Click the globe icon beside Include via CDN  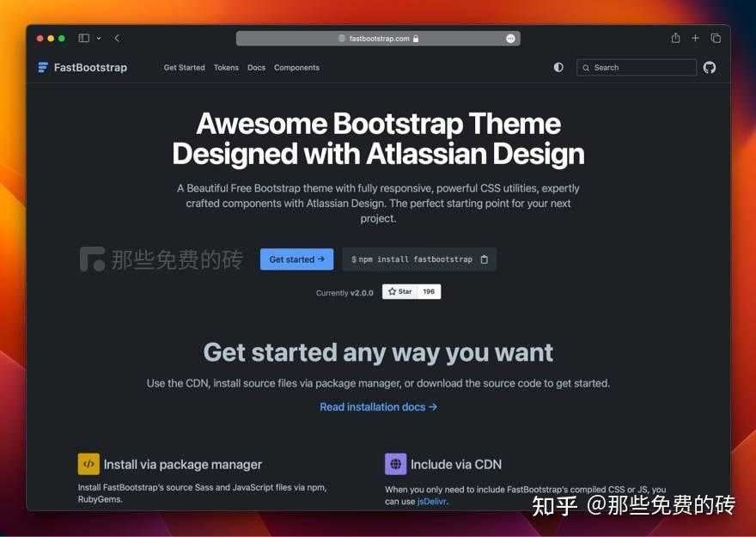(x=395, y=464)
